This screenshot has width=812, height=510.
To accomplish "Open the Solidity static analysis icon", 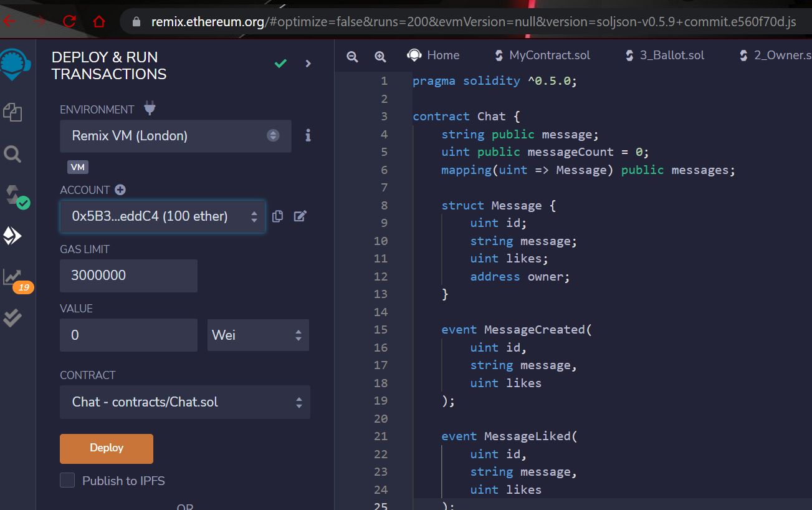I will click(16, 279).
